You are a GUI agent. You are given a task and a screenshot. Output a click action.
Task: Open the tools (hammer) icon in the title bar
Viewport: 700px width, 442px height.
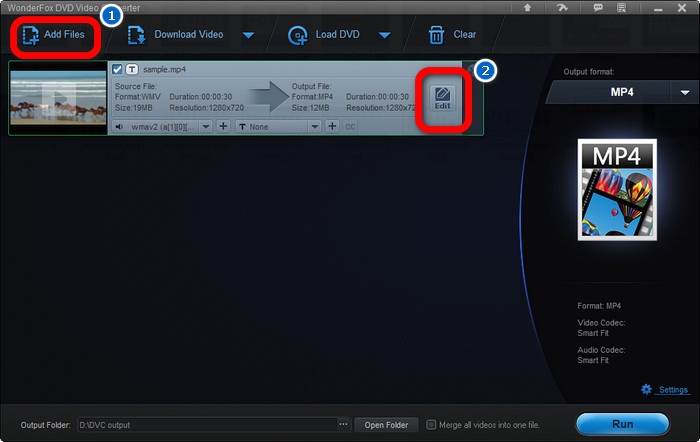click(562, 8)
